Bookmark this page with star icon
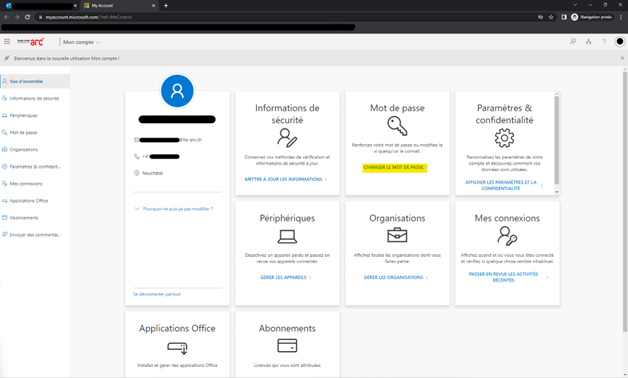Image resolution: width=628 pixels, height=378 pixels. coord(551,17)
